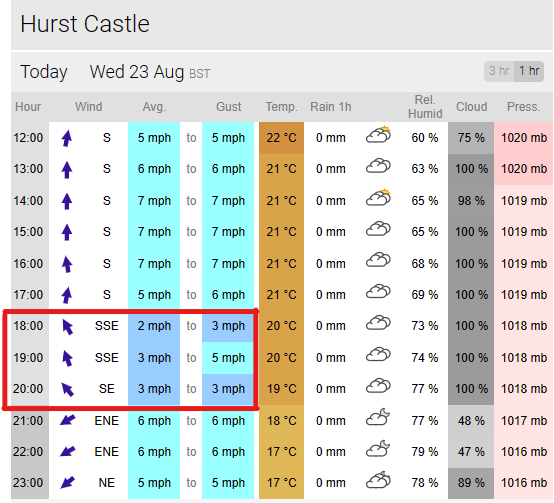
Task: Select the 1 hr forecast interval
Action: click(529, 71)
